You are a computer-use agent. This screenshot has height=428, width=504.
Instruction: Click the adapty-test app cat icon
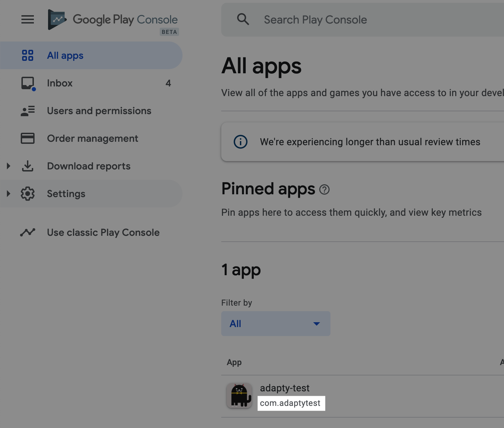(239, 396)
